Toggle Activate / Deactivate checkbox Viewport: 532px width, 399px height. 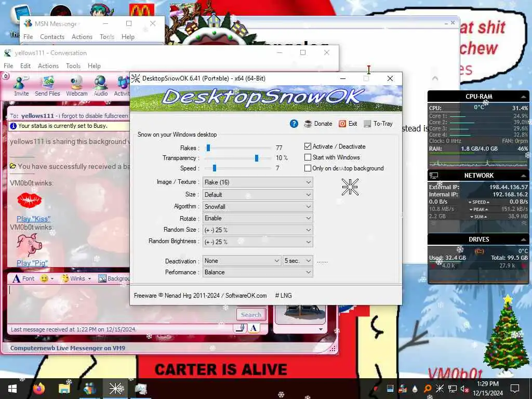(308, 146)
